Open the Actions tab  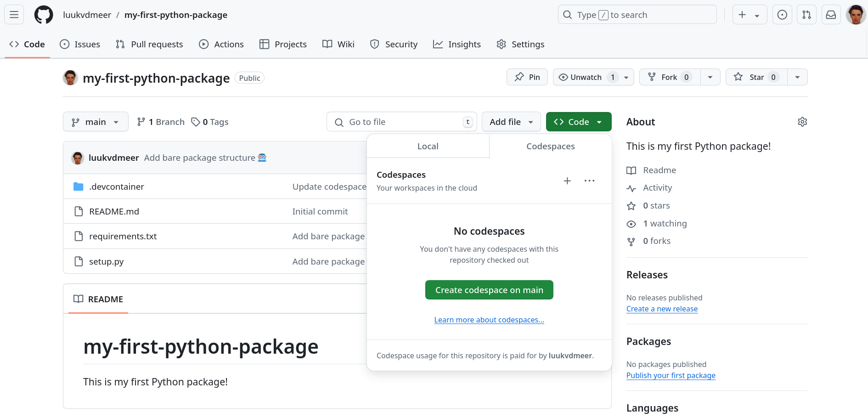[x=221, y=44]
